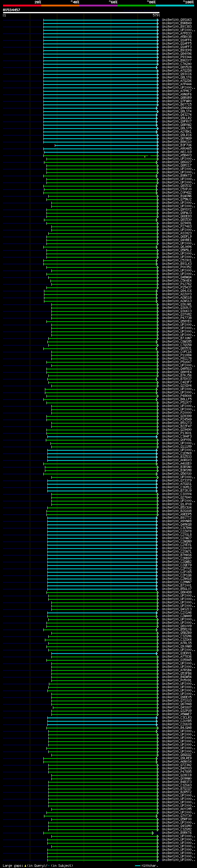Select hit label UniRef100_Q9LLR2
Screen dimensions: 197x868
pos(177,118)
